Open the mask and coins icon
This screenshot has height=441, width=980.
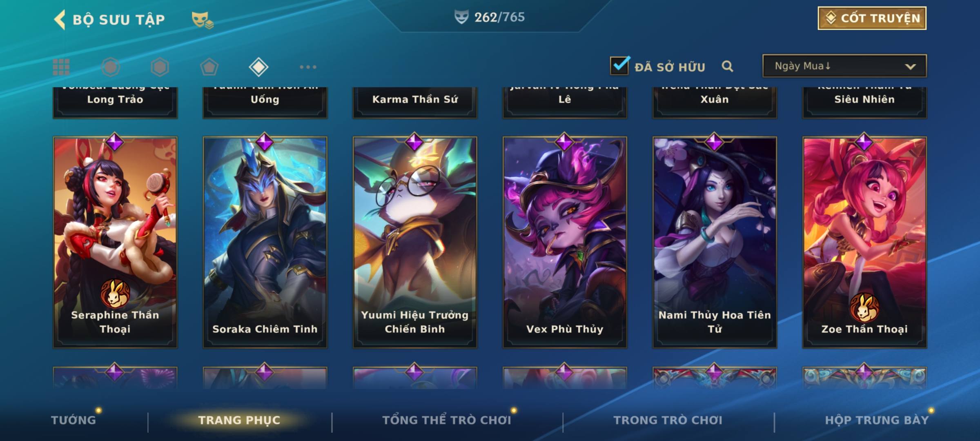203,20
